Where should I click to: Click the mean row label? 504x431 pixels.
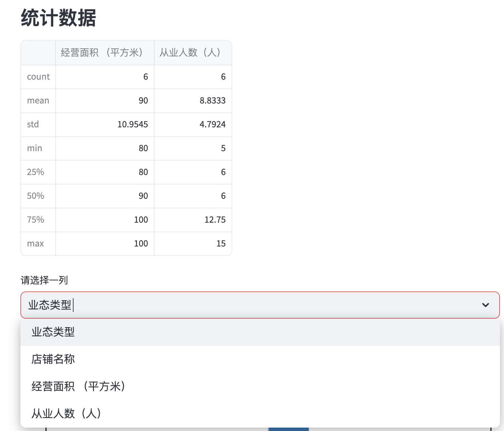(x=38, y=101)
